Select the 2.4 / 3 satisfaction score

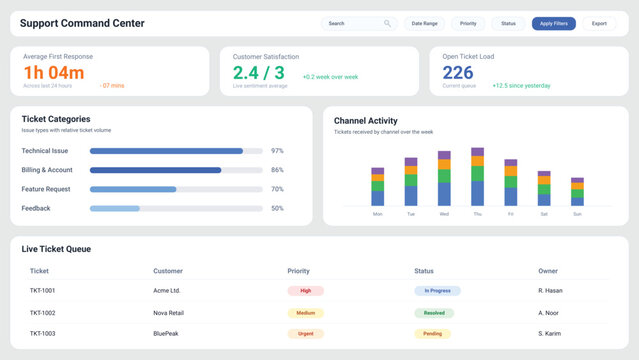(259, 73)
